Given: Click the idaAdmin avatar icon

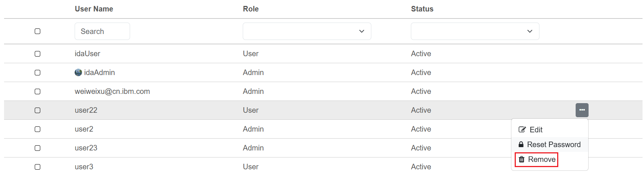Looking at the screenshot, I should 78,72.
